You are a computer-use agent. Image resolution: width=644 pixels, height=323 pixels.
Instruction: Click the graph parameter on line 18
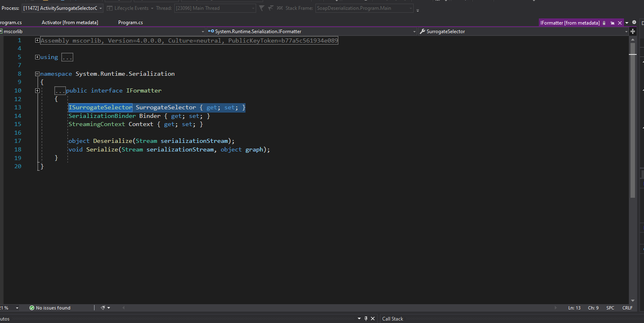[254, 150]
